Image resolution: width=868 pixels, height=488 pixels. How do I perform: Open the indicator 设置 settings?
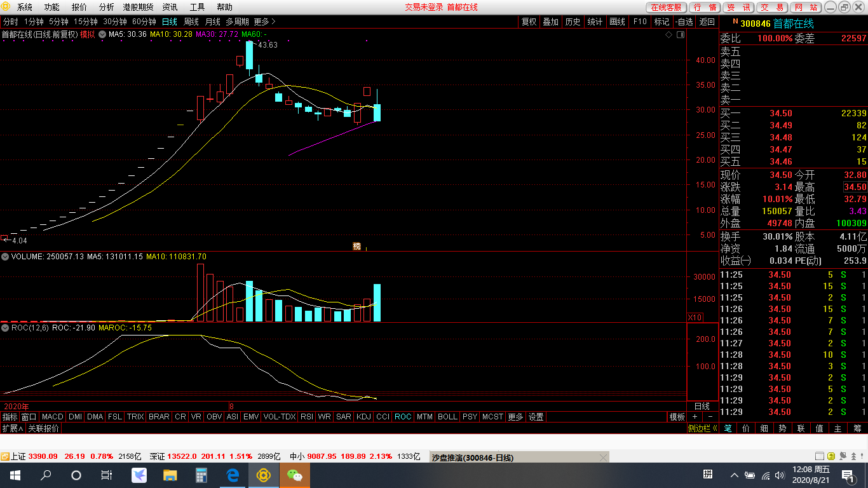pos(536,417)
